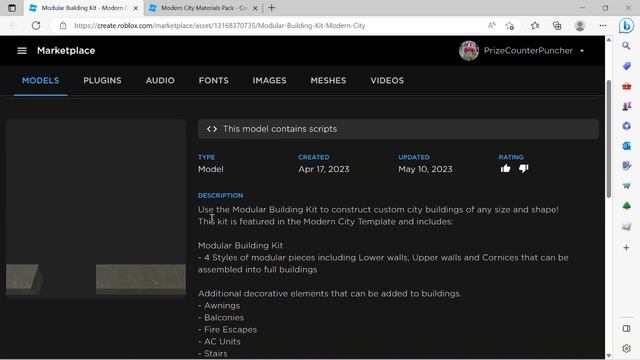Click the 'Apr 17, 2023' created date

(x=324, y=169)
